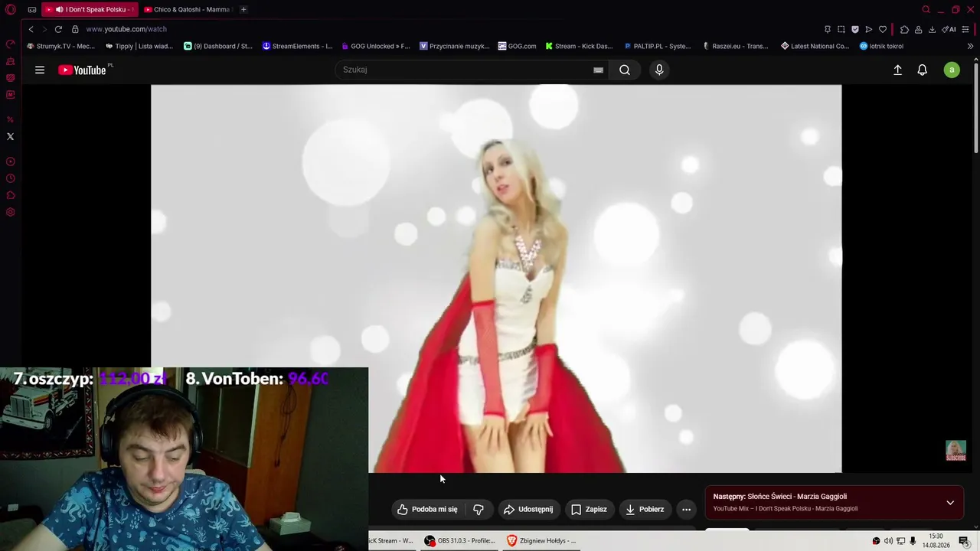Open the OBS 31.0.3 taskbar window
Screen dimensions: 980x551
point(460,540)
